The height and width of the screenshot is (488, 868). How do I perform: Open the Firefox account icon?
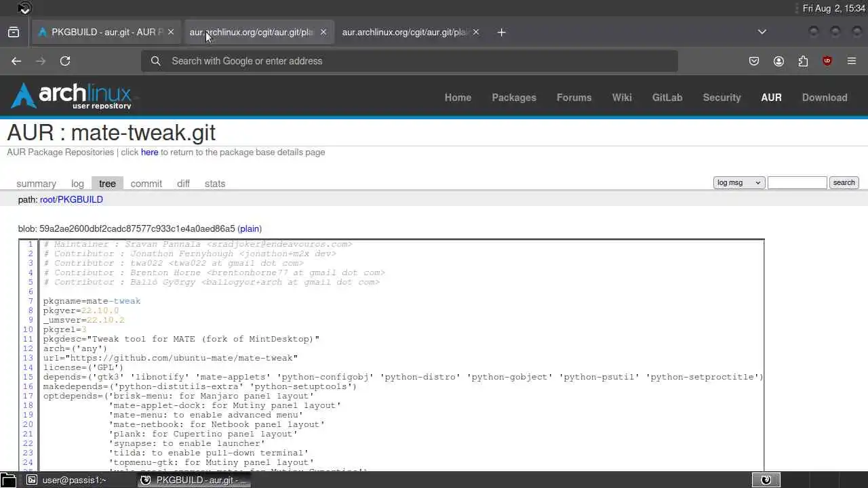click(x=778, y=61)
